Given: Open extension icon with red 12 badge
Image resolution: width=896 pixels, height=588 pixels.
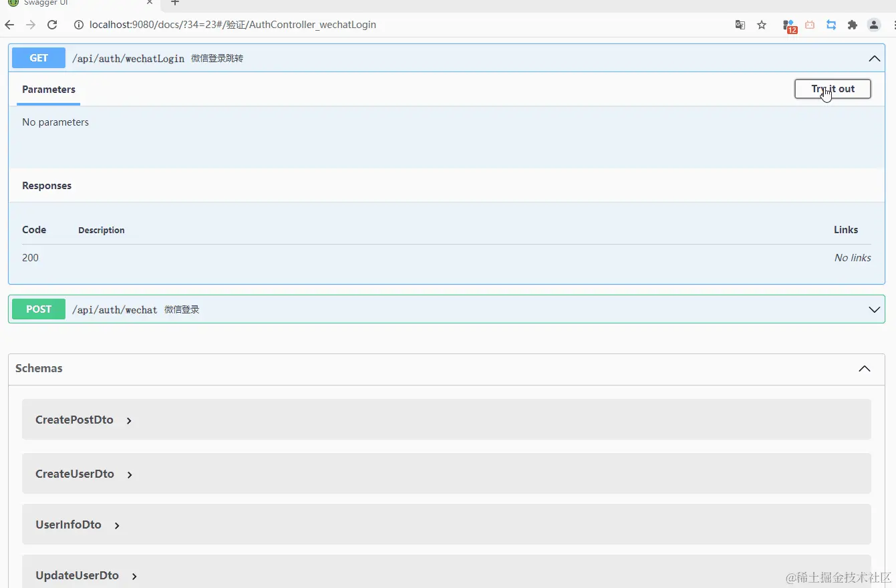Looking at the screenshot, I should [x=789, y=25].
